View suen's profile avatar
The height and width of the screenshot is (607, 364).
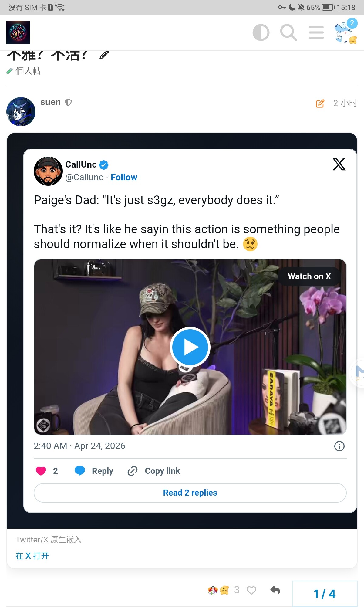[21, 112]
